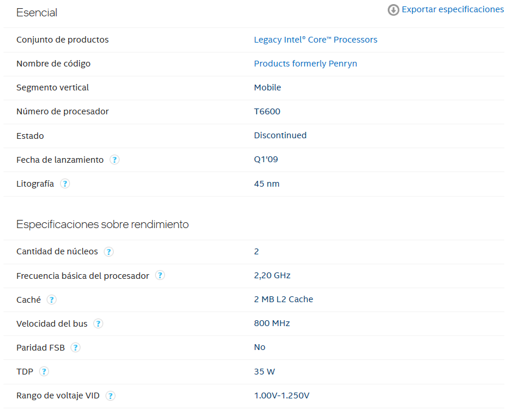Open Frecuencia básica del procesador help icon

[160, 276]
